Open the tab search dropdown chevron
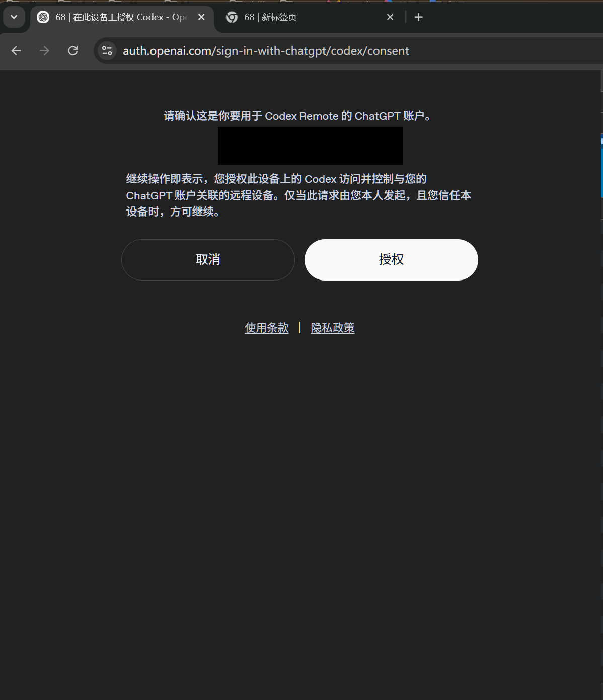This screenshot has width=603, height=700. click(14, 17)
